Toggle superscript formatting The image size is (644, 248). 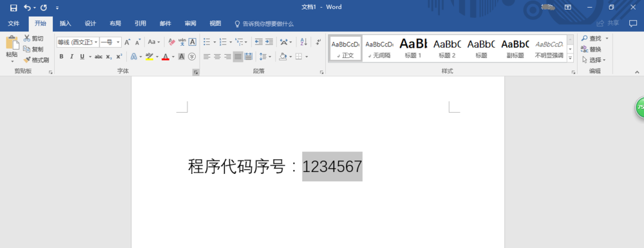tap(118, 57)
